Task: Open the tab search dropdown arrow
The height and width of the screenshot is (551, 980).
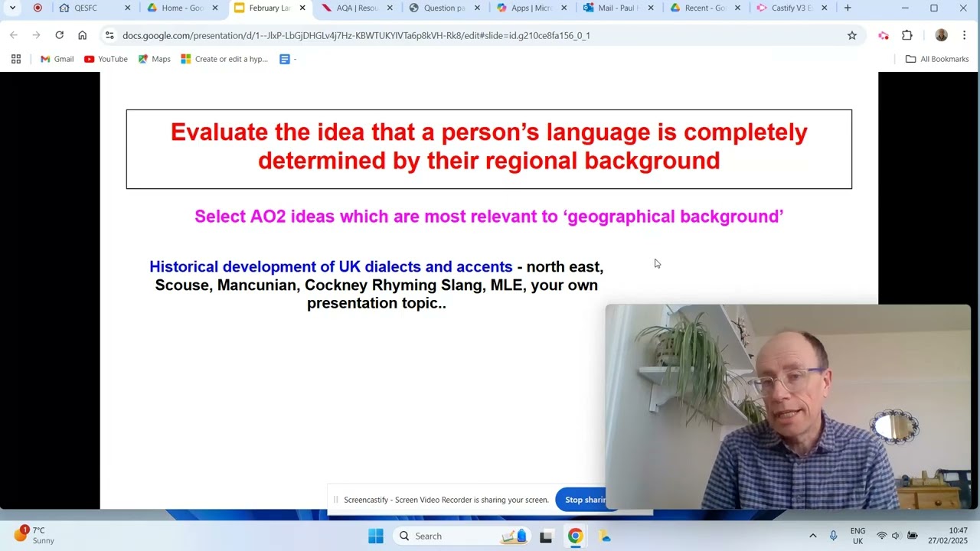Action: tap(12, 8)
